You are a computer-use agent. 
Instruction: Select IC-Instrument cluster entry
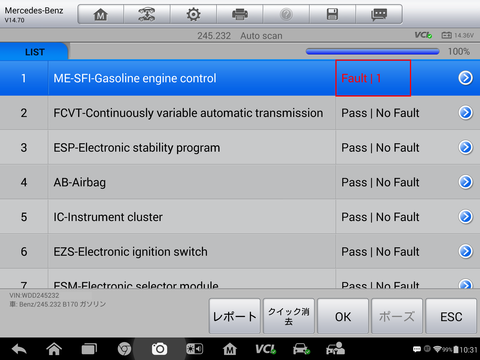240,217
